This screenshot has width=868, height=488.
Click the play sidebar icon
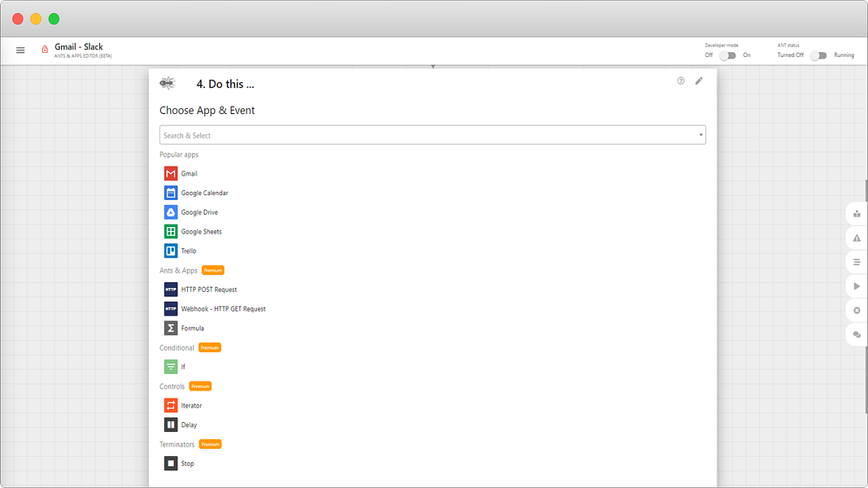click(857, 286)
